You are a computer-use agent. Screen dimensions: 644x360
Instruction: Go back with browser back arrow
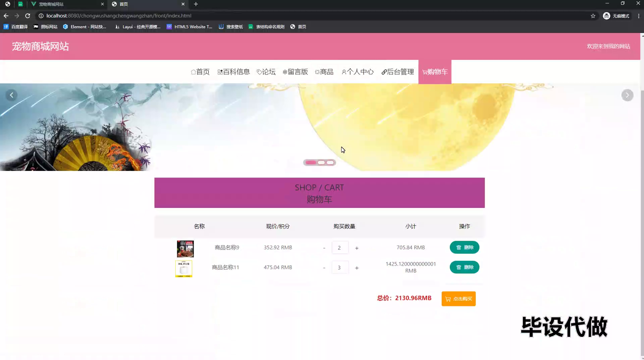(x=6, y=16)
